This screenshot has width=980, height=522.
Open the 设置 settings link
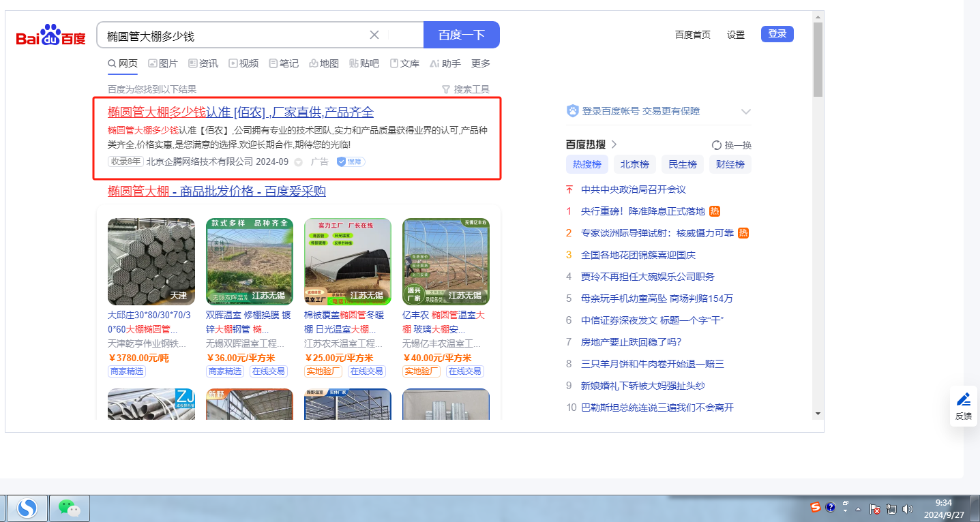736,35
